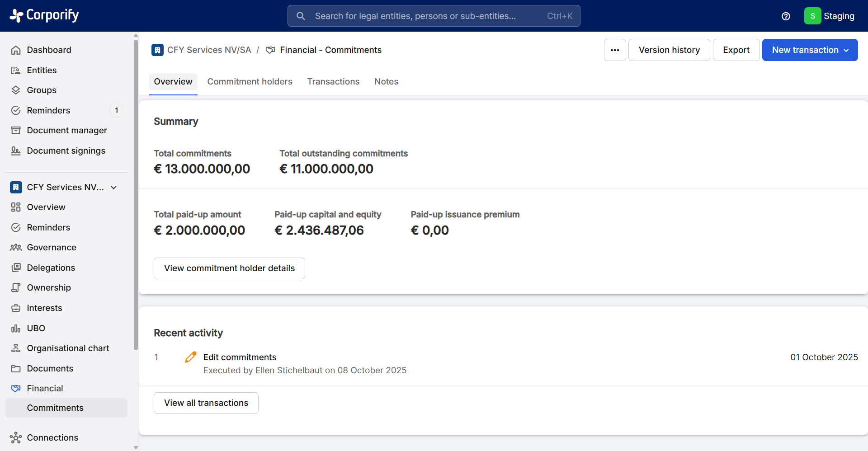Click the orange pencil edit icon
The image size is (868, 451).
click(191, 357)
